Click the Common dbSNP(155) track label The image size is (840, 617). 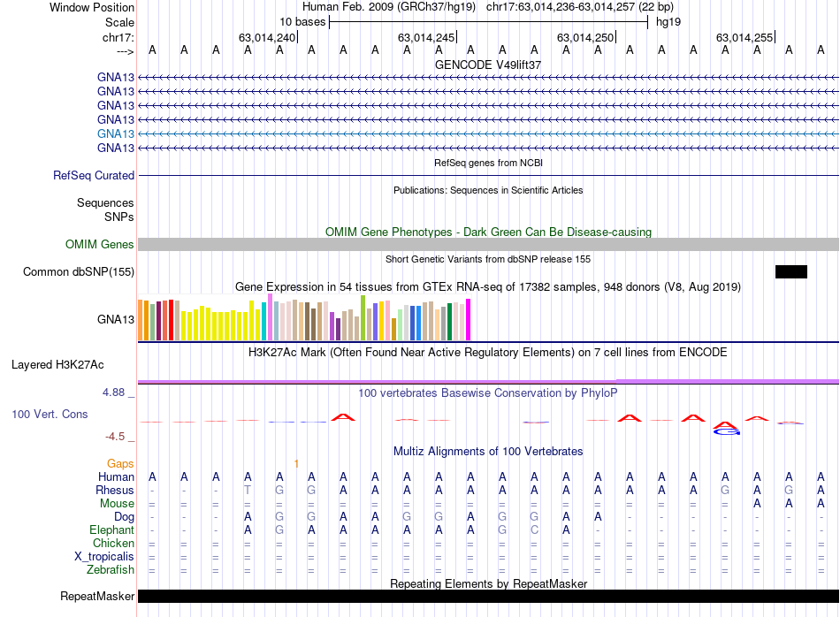pyautogui.click(x=79, y=272)
